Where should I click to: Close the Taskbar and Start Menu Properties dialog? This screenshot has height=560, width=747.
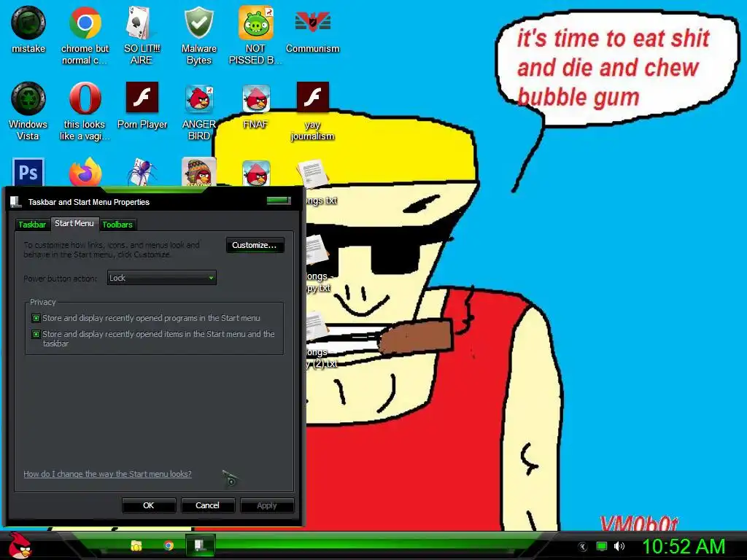pos(279,200)
